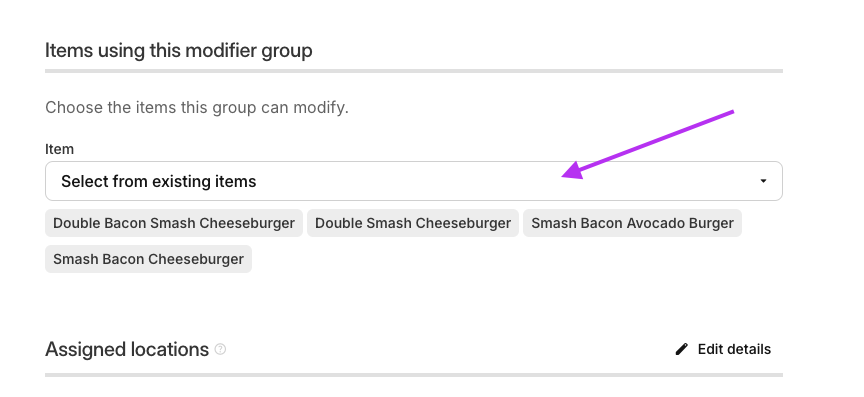The width and height of the screenshot is (864, 397).
Task: Click the gray divider under Assigned locations
Action: tap(414, 375)
